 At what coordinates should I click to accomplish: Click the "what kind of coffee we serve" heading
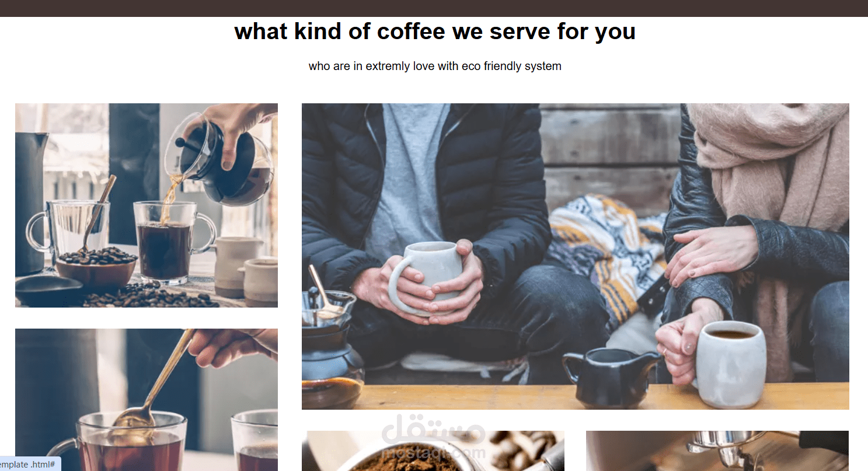(x=435, y=32)
